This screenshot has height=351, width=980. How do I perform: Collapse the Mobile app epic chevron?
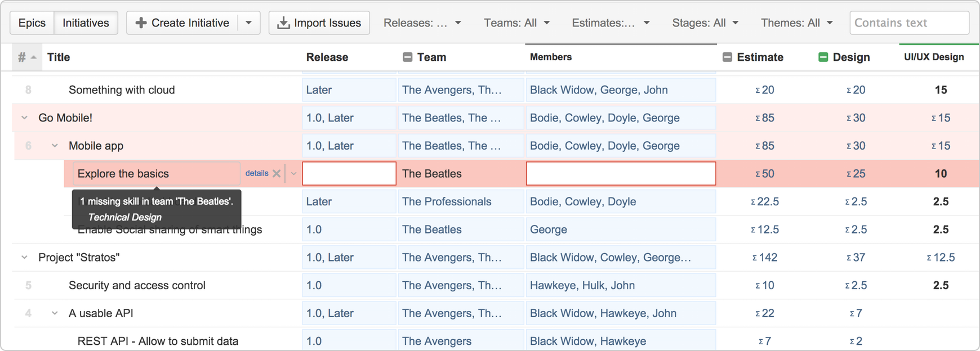pos(55,146)
